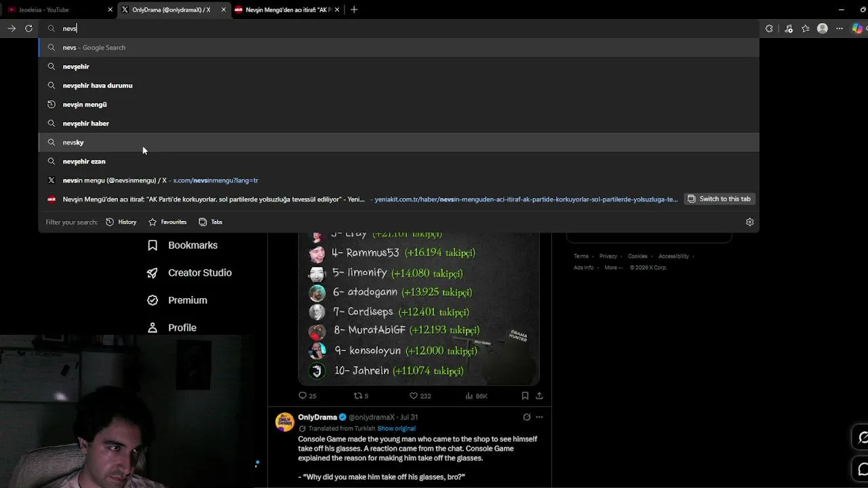868x488 pixels.
Task: Open the Jul 31 post timestamp
Action: coord(409,417)
